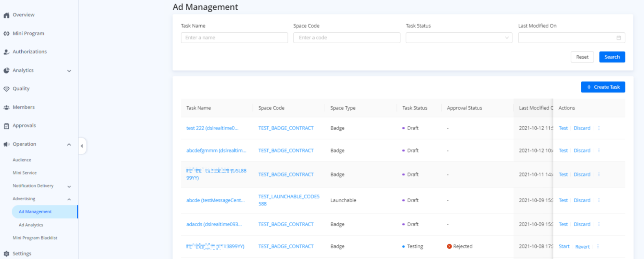Expand the Analytics menu section

pyautogui.click(x=69, y=71)
